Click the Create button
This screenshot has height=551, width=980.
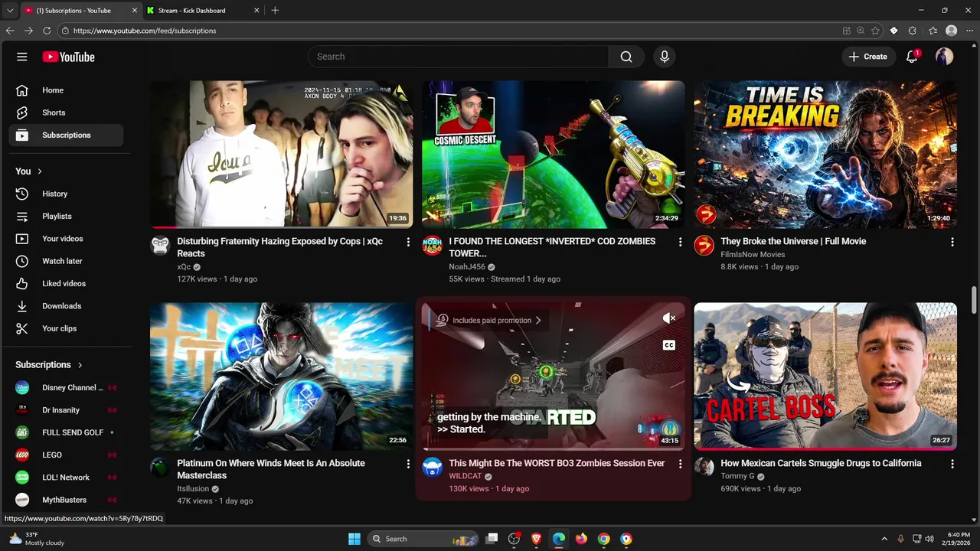click(x=868, y=57)
